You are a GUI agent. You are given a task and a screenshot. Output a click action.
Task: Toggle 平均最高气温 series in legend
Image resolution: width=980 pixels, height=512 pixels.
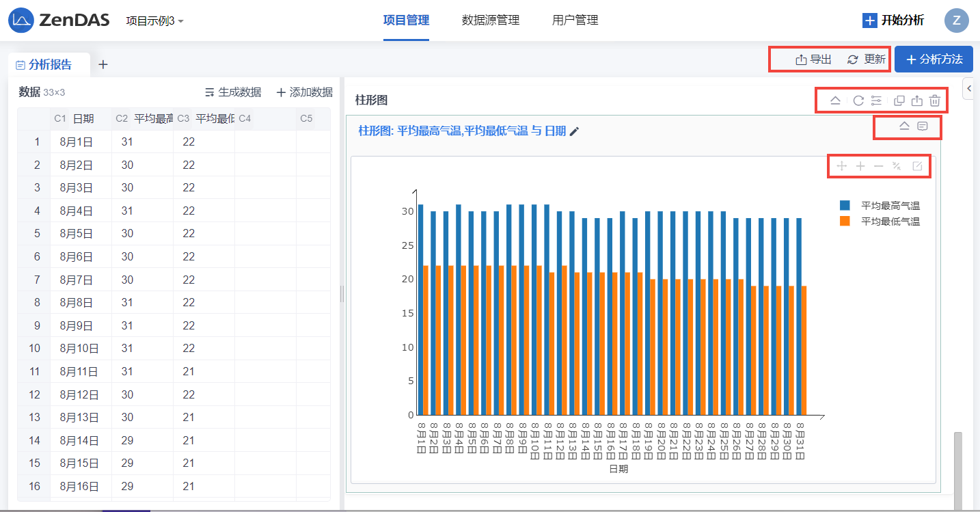tap(880, 206)
